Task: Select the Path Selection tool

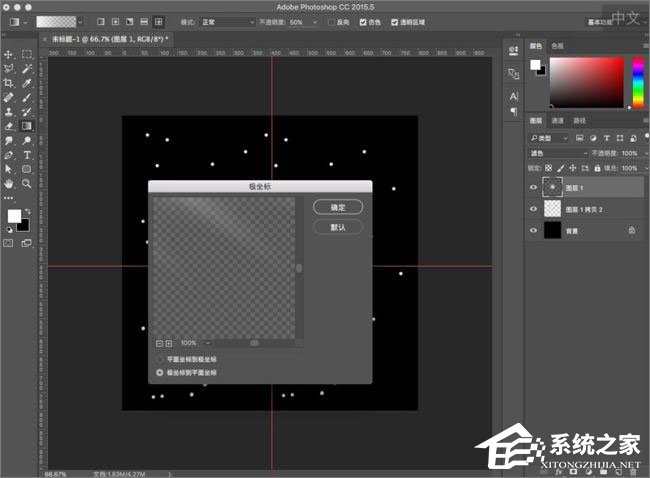Action: click(8, 169)
